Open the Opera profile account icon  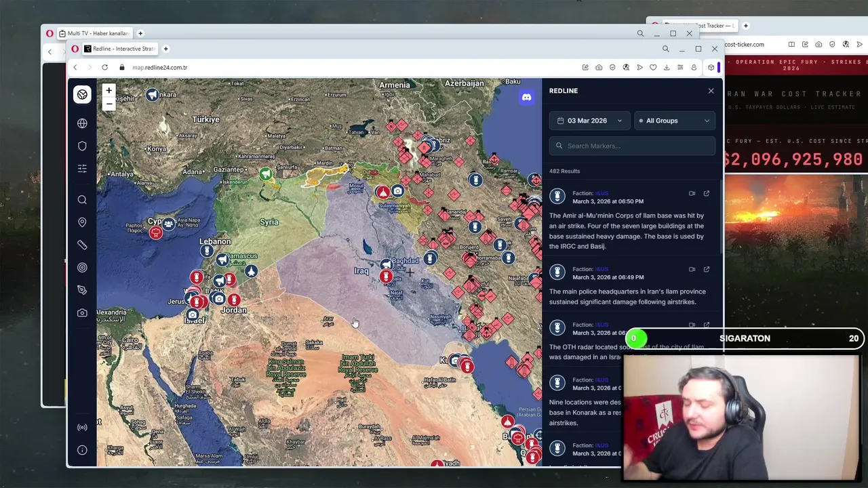(x=694, y=67)
